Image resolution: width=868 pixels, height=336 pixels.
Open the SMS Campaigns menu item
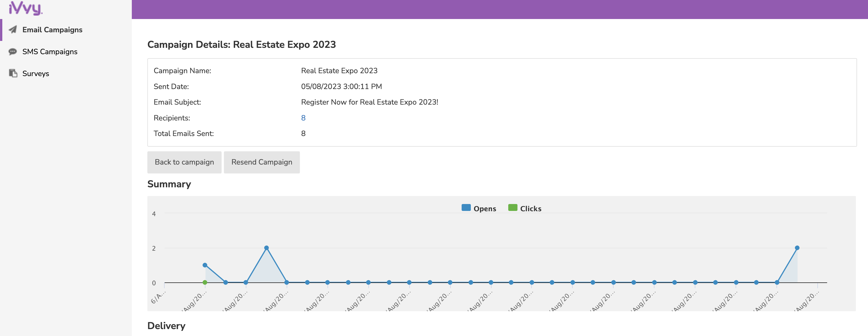tap(50, 52)
